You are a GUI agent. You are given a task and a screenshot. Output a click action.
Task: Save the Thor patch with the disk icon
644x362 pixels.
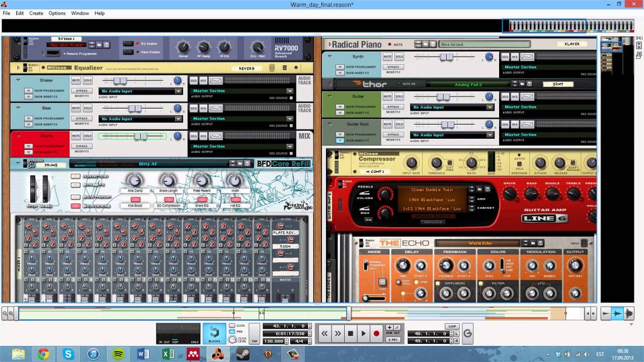pyautogui.click(x=530, y=84)
